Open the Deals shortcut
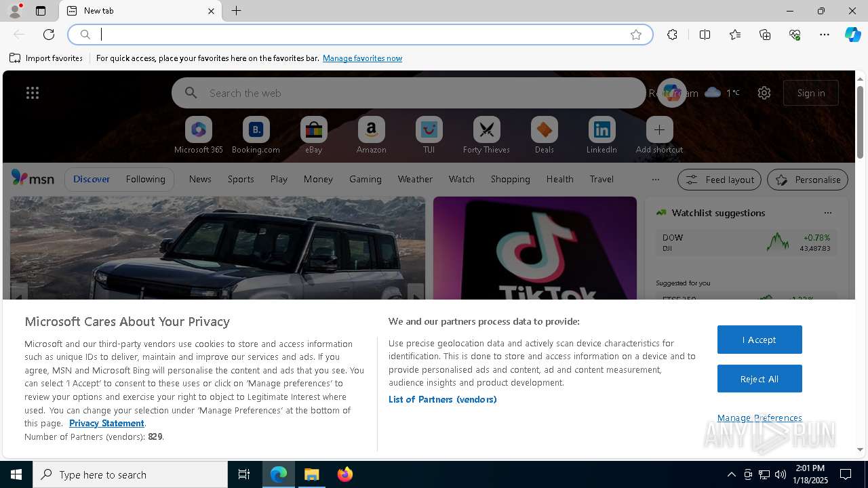This screenshot has height=488, width=868. pos(545,135)
